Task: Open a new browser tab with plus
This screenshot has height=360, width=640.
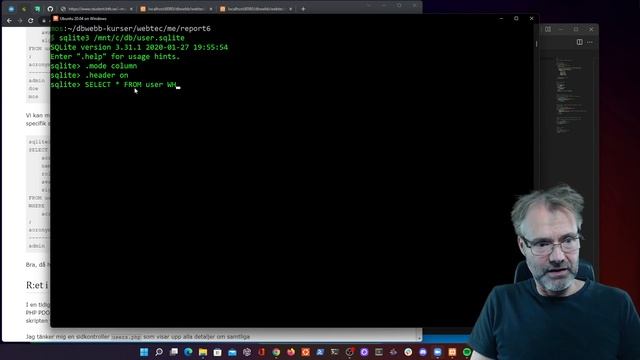Action: point(303,9)
